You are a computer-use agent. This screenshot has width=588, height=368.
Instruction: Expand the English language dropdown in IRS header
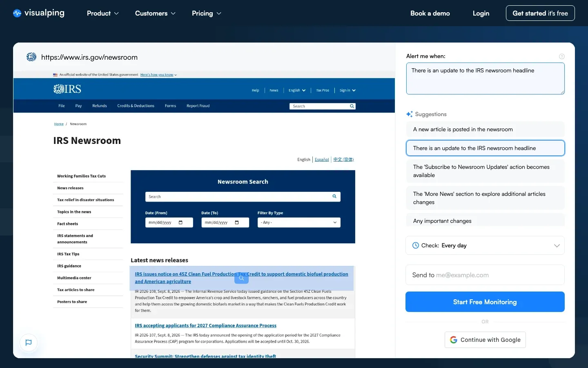pos(297,90)
